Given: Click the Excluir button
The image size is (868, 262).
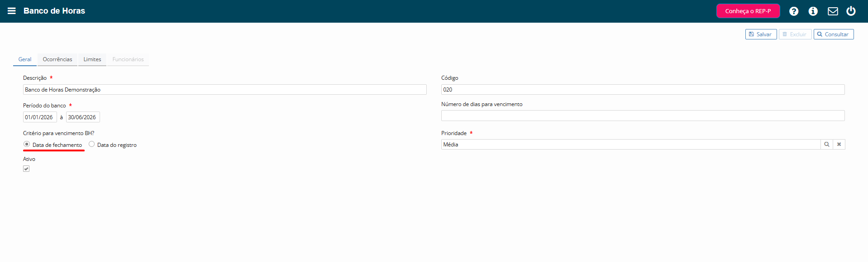Looking at the screenshot, I should (795, 34).
